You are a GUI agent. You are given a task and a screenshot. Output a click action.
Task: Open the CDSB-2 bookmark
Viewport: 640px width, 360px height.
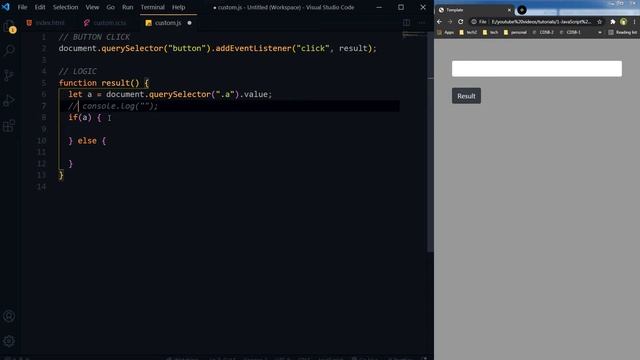point(543,32)
